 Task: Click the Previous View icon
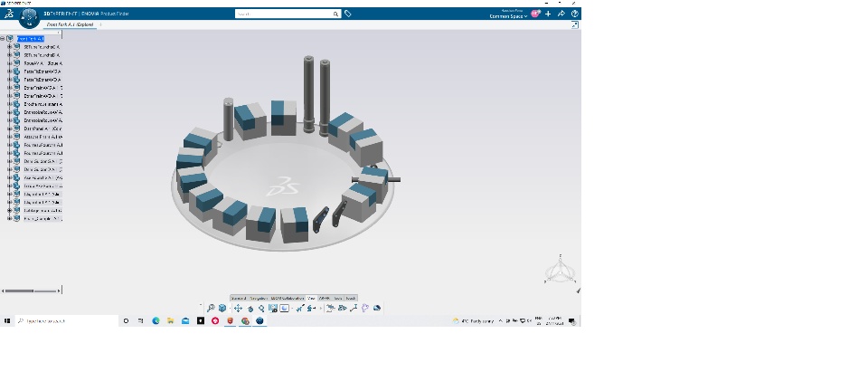click(312, 309)
